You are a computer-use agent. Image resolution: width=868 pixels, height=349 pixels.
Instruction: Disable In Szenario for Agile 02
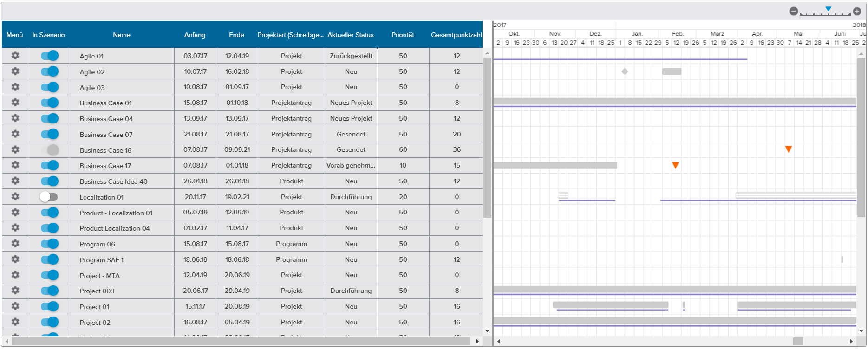[50, 71]
